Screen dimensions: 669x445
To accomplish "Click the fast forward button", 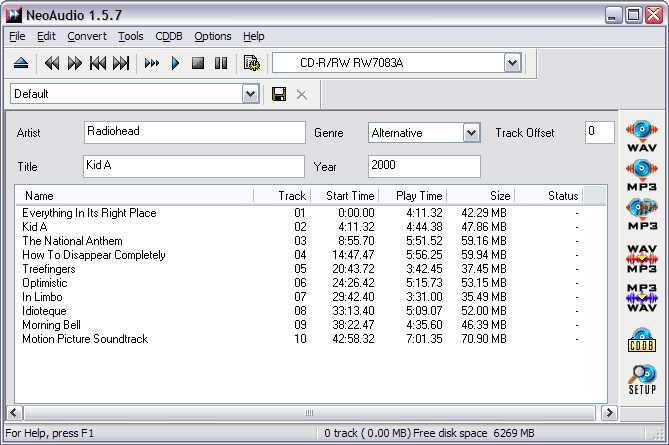I will pos(75,64).
